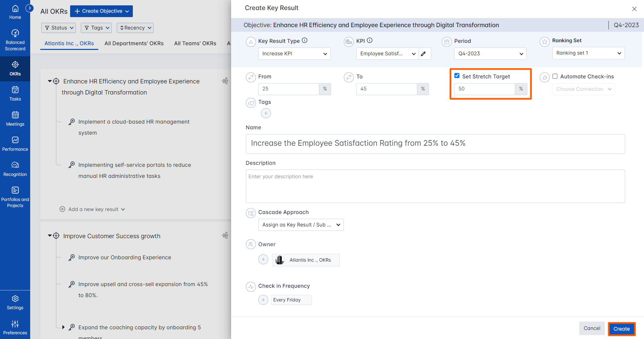This screenshot has width=644, height=339.
Task: Expand the Ranking Set dropdown
Action: coord(588,53)
